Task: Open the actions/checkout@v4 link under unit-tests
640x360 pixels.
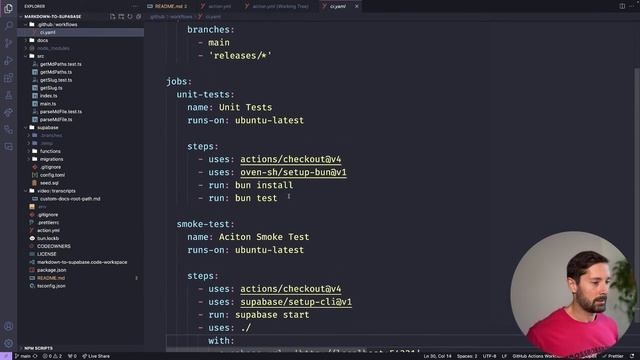Action: click(x=291, y=159)
